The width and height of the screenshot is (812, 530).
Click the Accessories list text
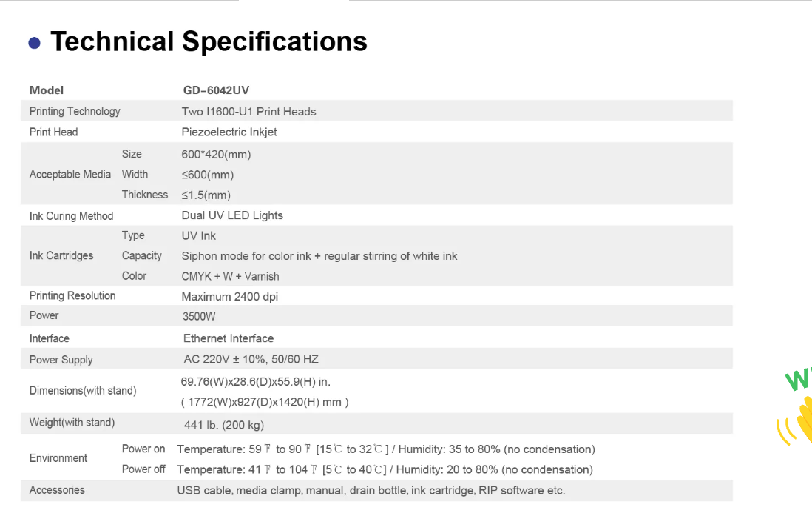(x=371, y=490)
